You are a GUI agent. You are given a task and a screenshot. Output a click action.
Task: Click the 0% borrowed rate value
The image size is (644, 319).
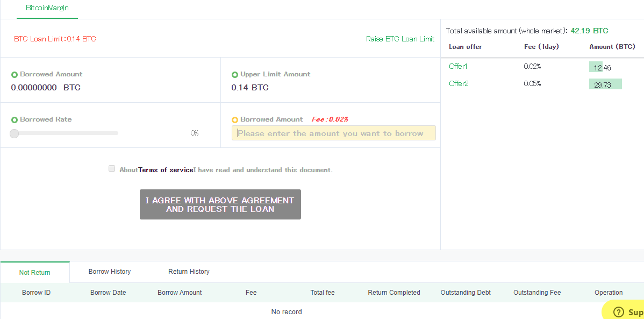click(x=195, y=133)
